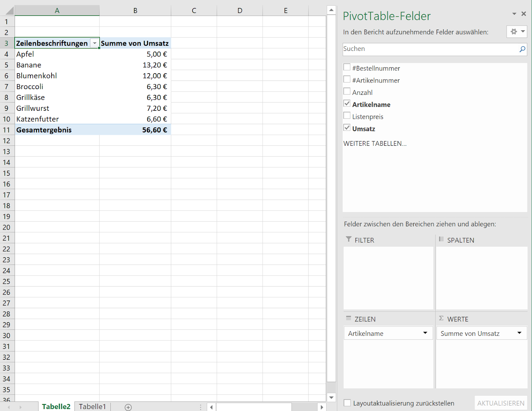The image size is (532, 411).
Task: Uncheck the Artikelname field
Action: click(x=347, y=103)
